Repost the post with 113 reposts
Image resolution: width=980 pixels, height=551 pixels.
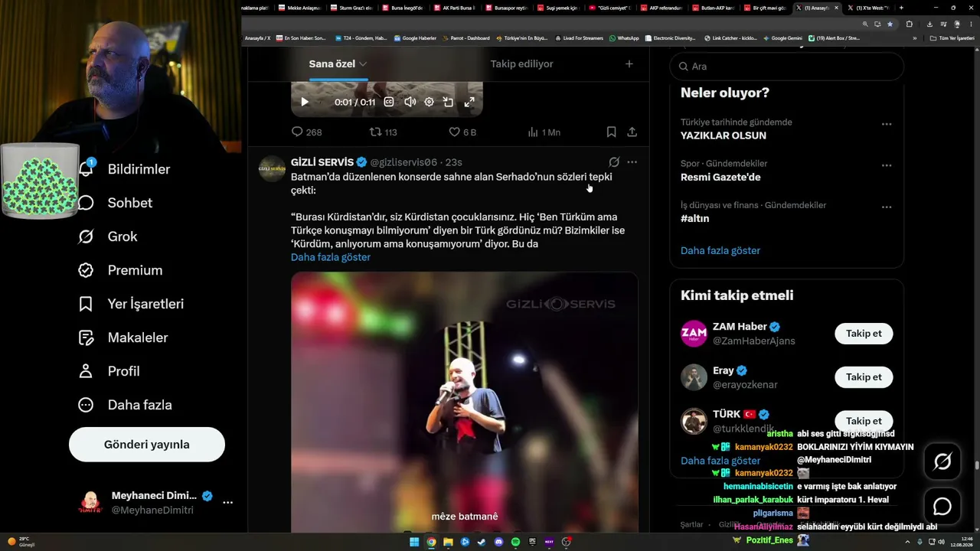click(383, 132)
